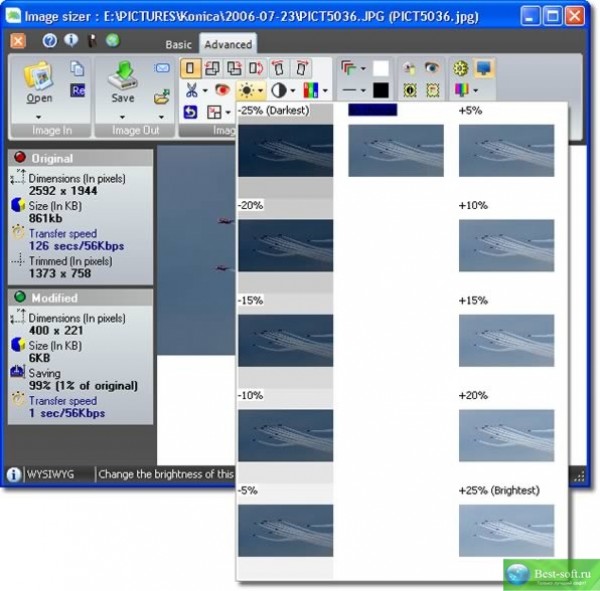
Task: Pick the white color swatch
Action: [381, 69]
